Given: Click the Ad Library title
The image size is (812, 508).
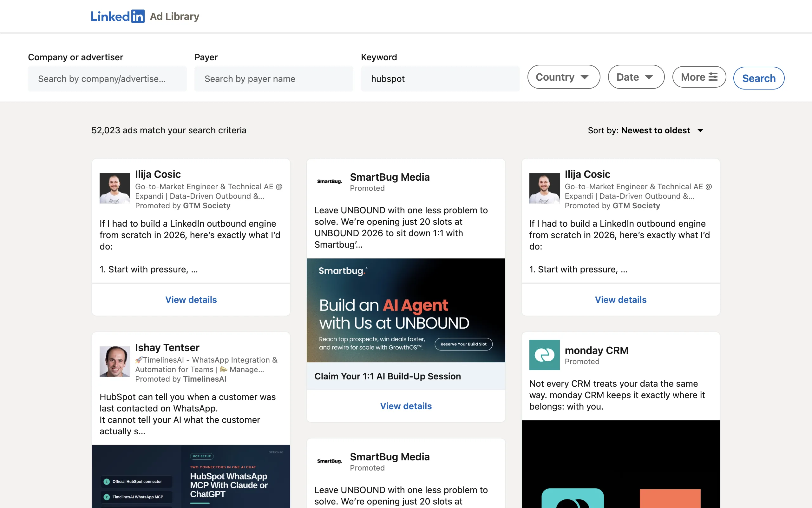Looking at the screenshot, I should 174,16.
